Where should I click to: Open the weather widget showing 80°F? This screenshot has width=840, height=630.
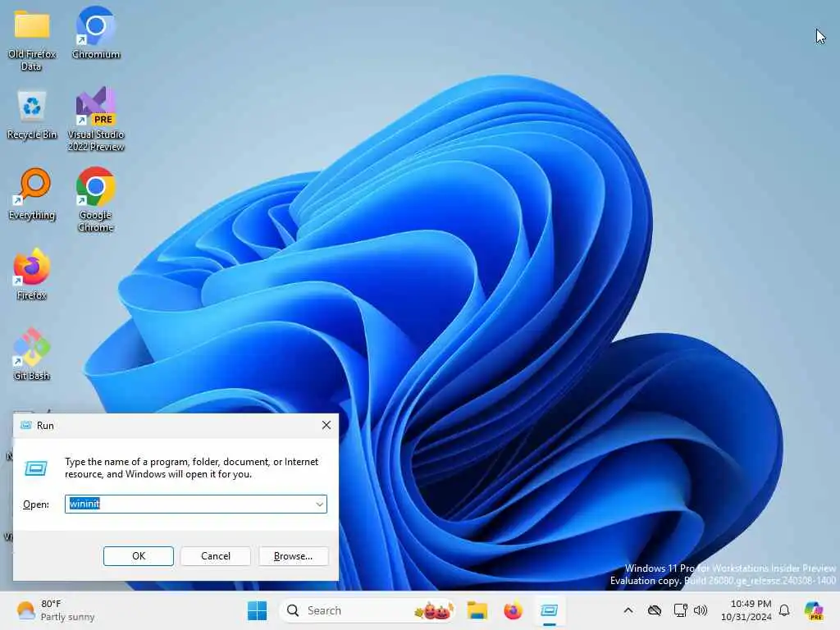(x=55, y=610)
